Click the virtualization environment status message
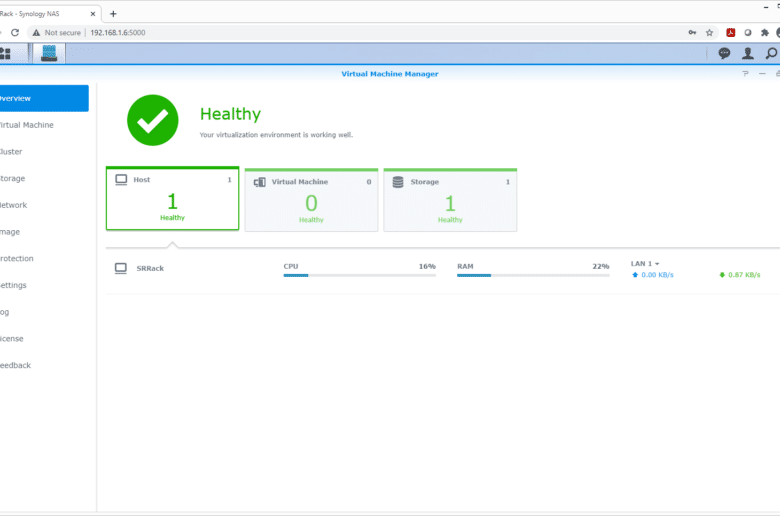The height and width of the screenshot is (516, 780). [276, 135]
